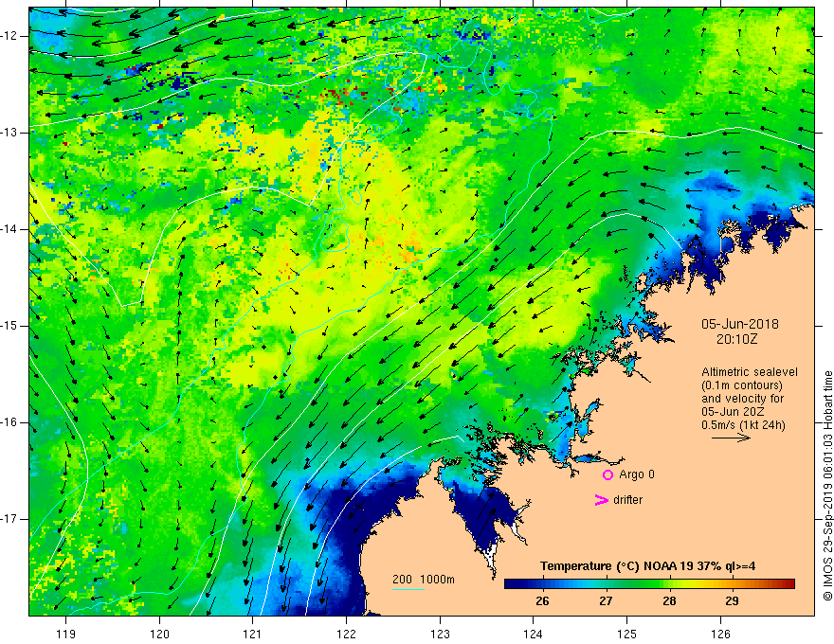Screen dimensions: 834x644
Task: Click the longitude label 121
Action: pyautogui.click(x=253, y=634)
